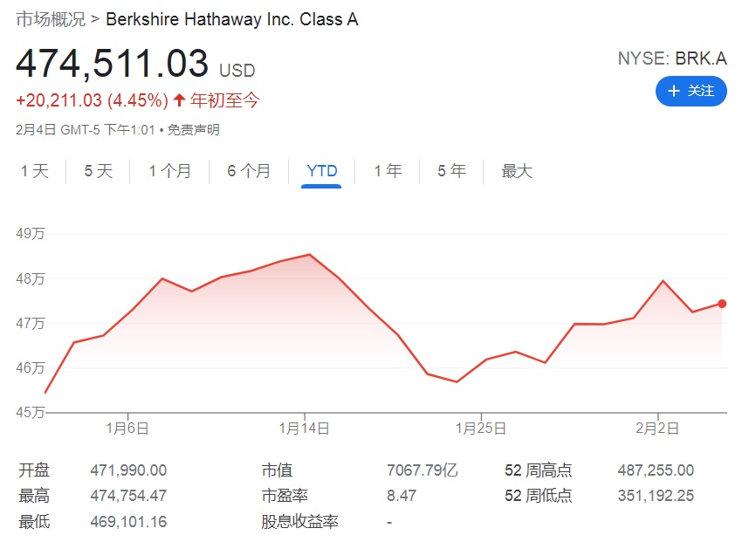Select the YTD tab
This screenshot has width=756, height=542.
click(x=321, y=171)
